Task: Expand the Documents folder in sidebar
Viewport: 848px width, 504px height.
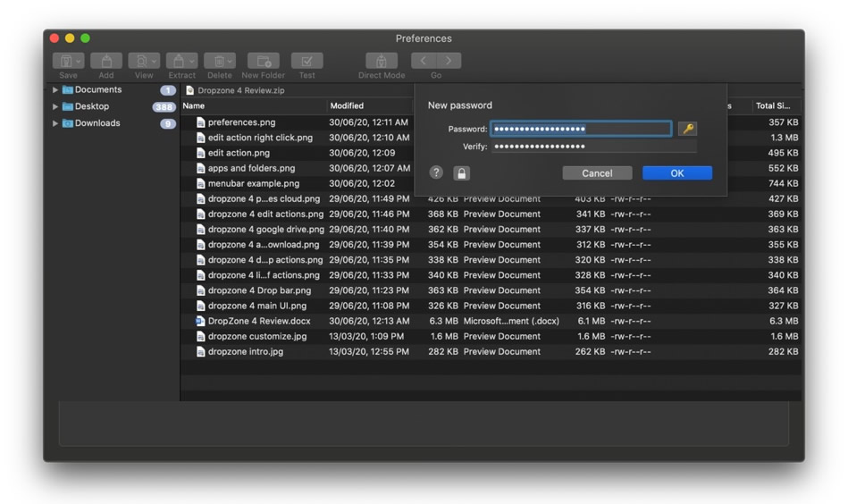Action: click(55, 89)
